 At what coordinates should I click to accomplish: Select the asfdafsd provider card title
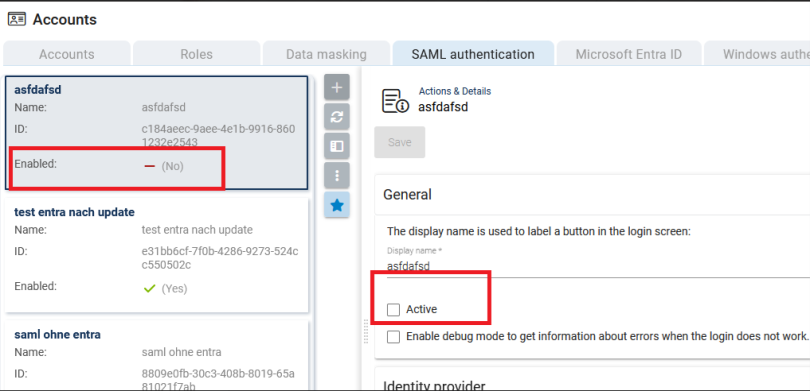tap(38, 89)
